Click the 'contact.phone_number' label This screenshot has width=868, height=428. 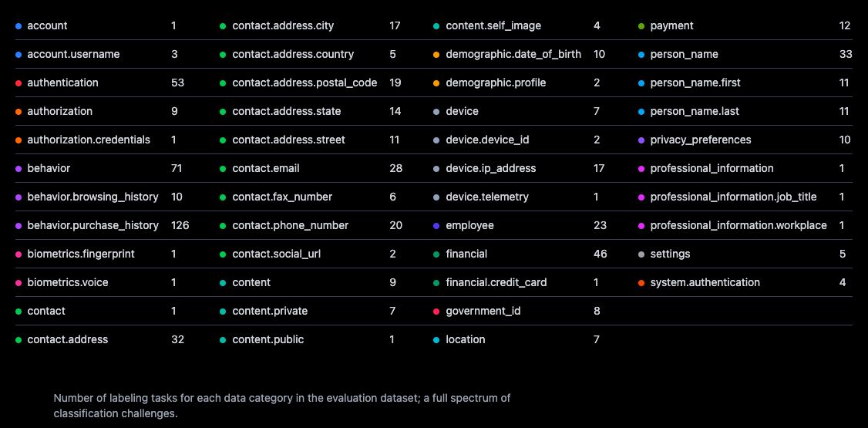[290, 225]
